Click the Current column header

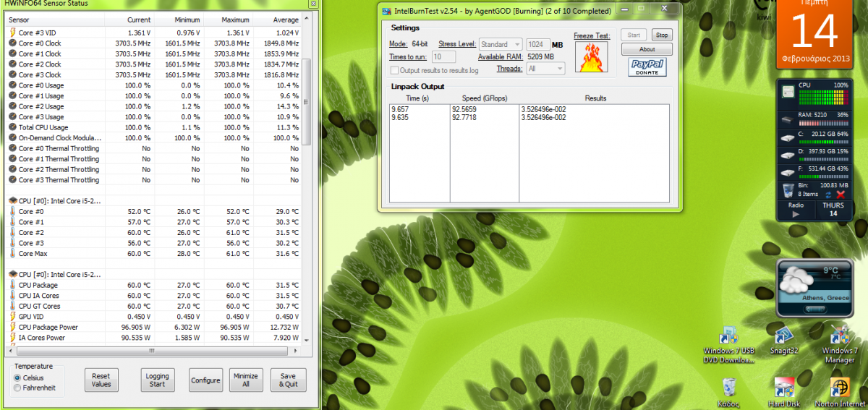click(129, 20)
